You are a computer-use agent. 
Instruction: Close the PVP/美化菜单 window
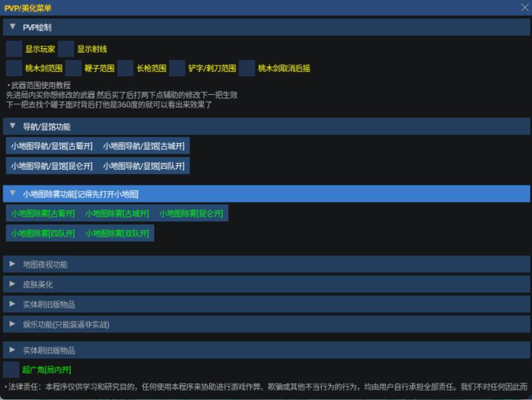pos(524,8)
